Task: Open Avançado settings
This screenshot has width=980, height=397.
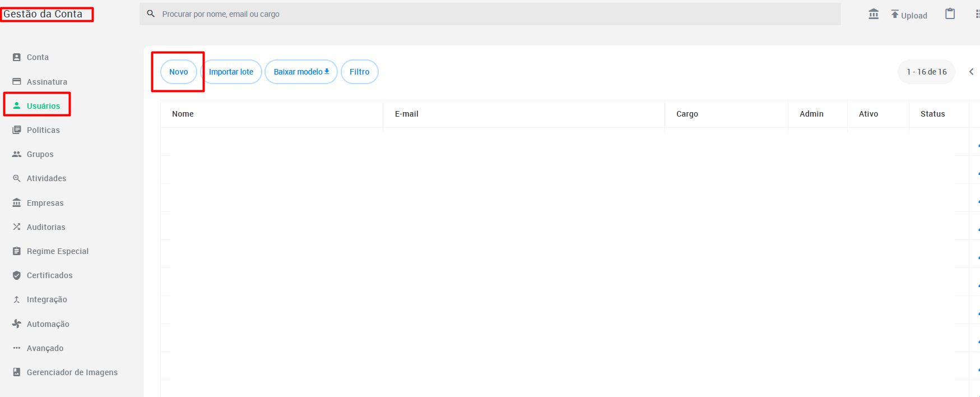Action: 45,348
